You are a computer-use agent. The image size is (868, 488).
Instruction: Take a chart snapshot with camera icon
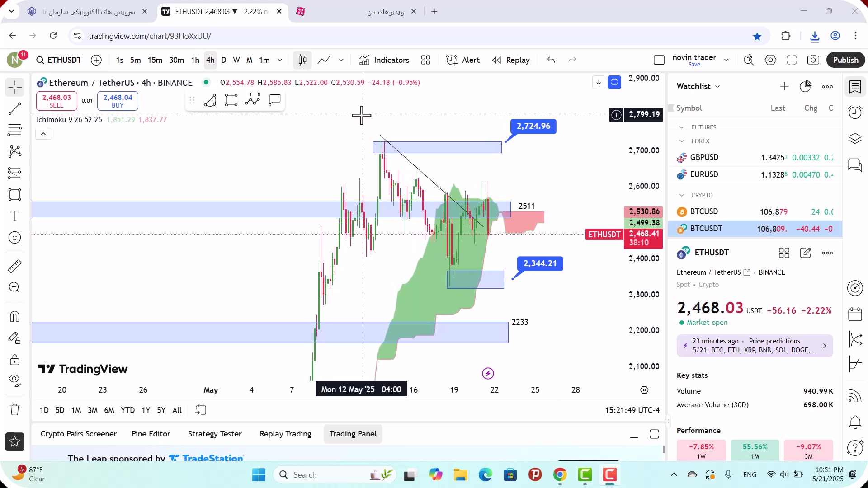click(813, 60)
